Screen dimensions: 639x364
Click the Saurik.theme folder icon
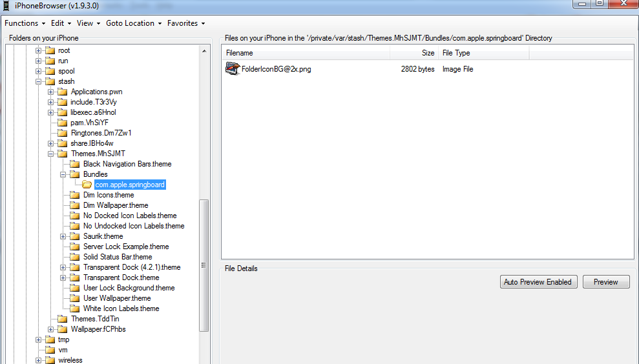point(74,236)
